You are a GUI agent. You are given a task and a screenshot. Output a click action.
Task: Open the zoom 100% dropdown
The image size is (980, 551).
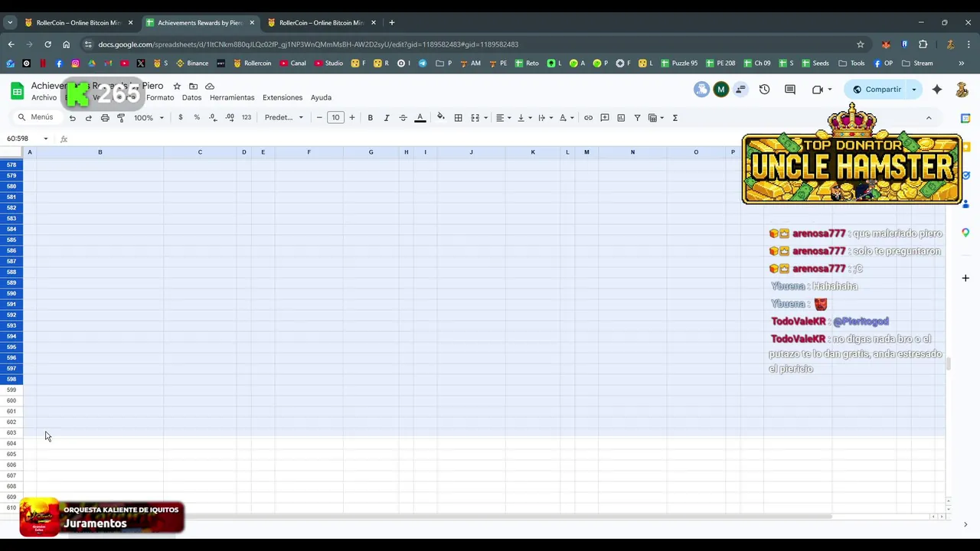click(149, 118)
